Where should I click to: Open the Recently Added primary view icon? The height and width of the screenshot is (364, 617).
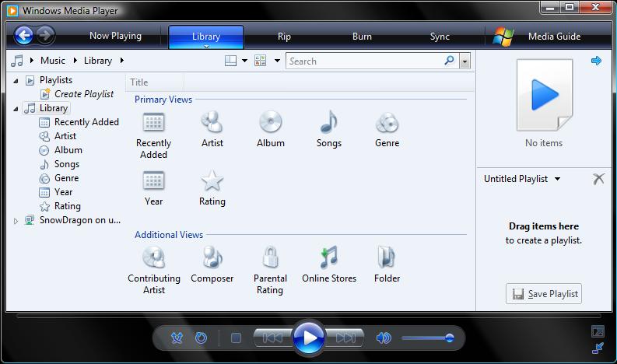click(153, 122)
